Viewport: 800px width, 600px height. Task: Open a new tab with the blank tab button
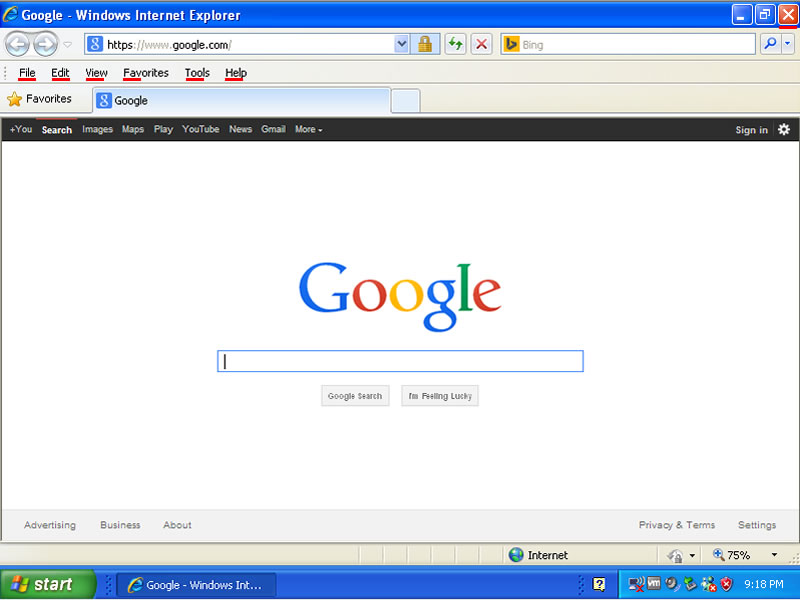(x=406, y=101)
